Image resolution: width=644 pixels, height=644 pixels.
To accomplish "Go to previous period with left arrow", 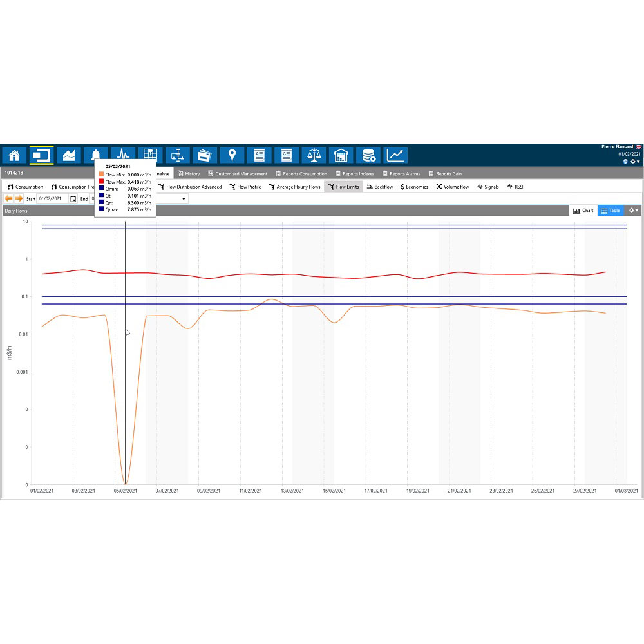I will pyautogui.click(x=8, y=199).
